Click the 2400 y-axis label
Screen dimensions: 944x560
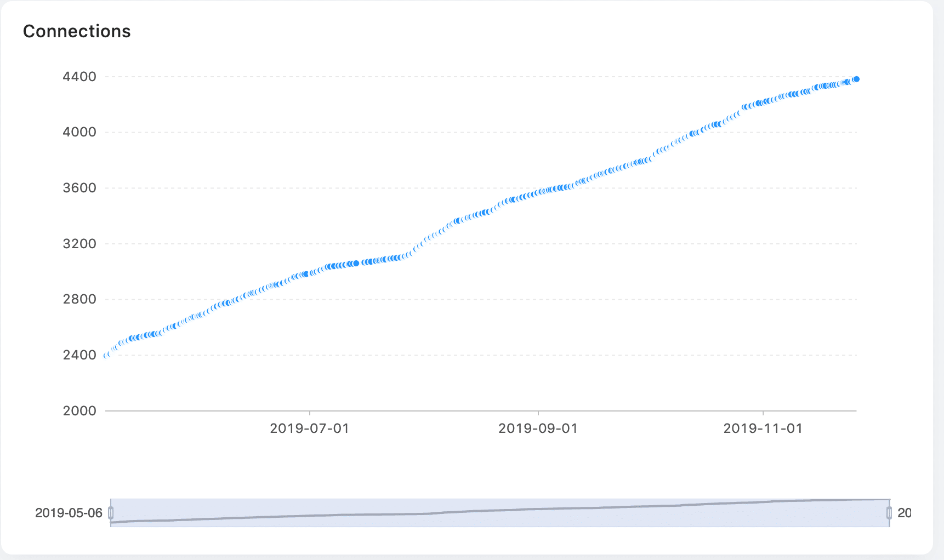click(79, 355)
